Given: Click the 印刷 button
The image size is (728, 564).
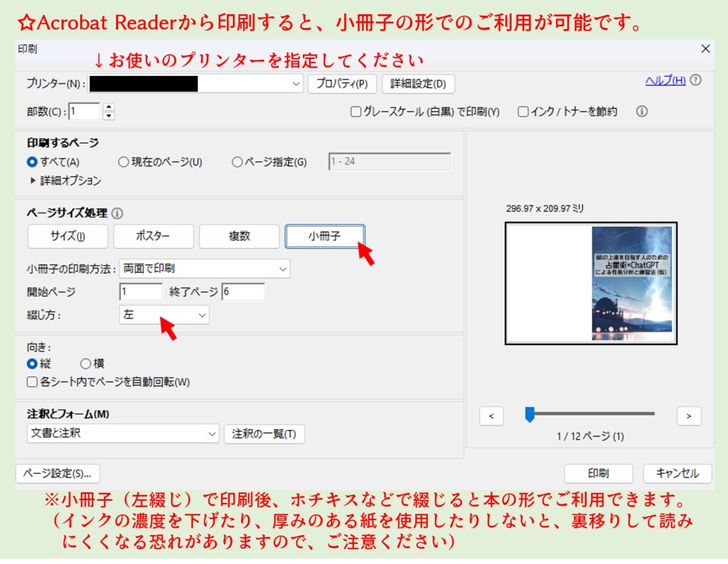Looking at the screenshot, I should [599, 473].
